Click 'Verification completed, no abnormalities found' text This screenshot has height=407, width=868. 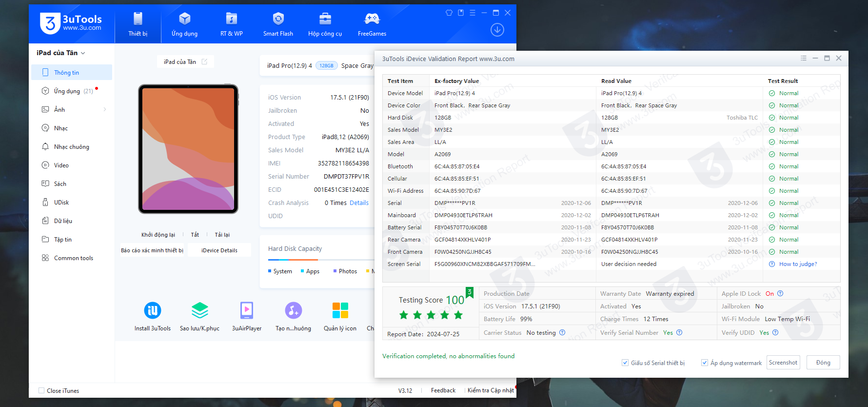(448, 356)
